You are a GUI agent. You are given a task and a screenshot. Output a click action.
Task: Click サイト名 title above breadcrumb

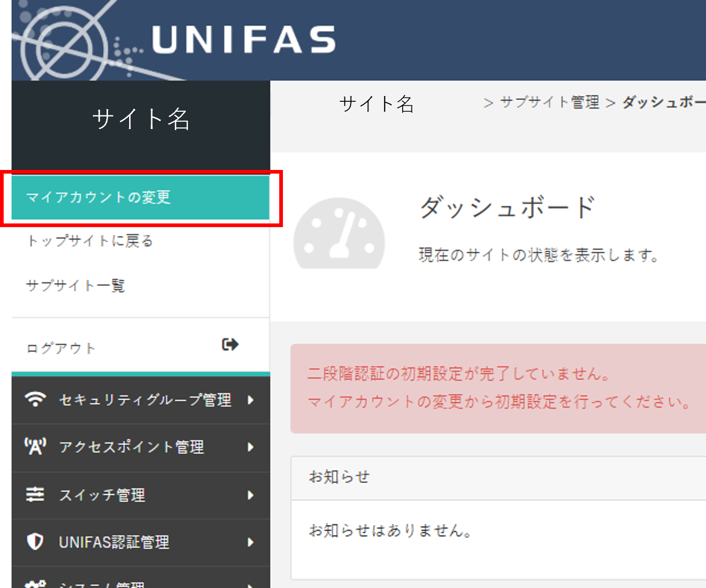tap(376, 104)
